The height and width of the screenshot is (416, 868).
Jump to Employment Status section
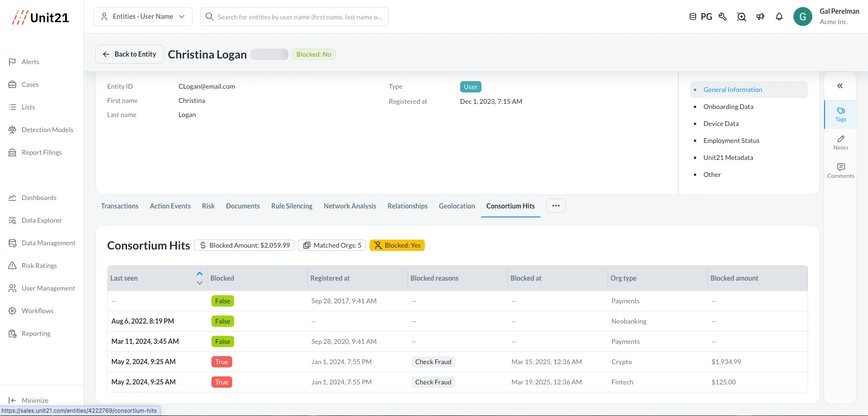pos(731,141)
